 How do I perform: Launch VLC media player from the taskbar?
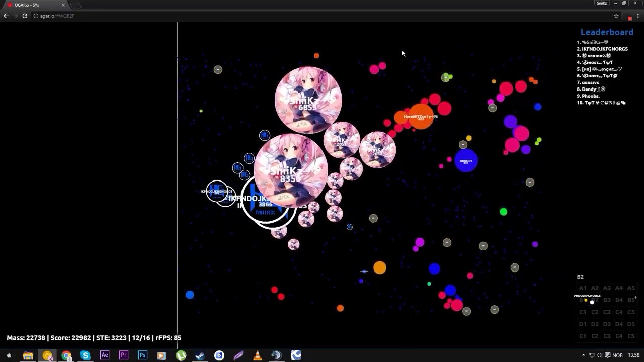(x=258, y=355)
